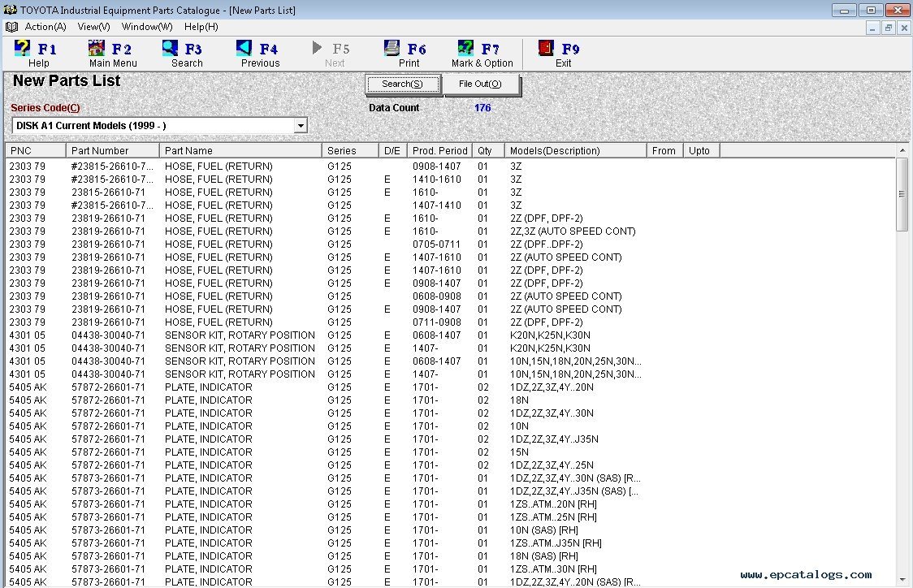Click the From column header
913x588 pixels.
point(664,151)
